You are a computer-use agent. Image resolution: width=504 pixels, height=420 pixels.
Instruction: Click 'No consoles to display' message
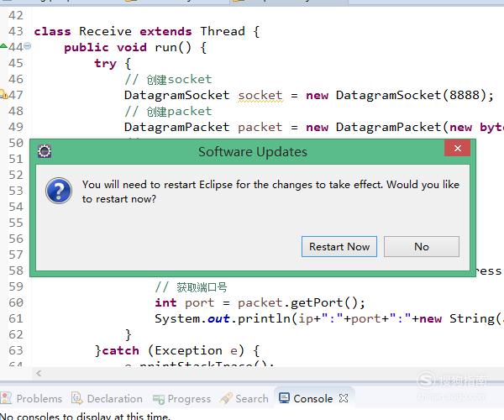pos(85,416)
